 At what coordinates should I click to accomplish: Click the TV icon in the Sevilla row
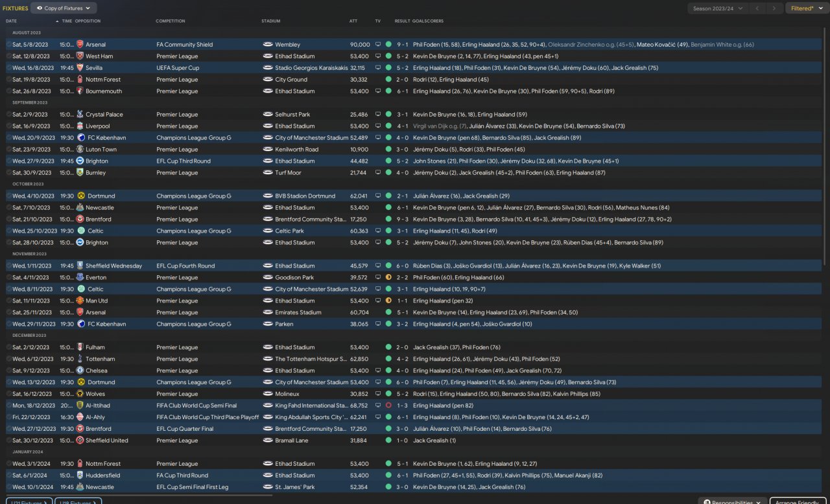(378, 68)
